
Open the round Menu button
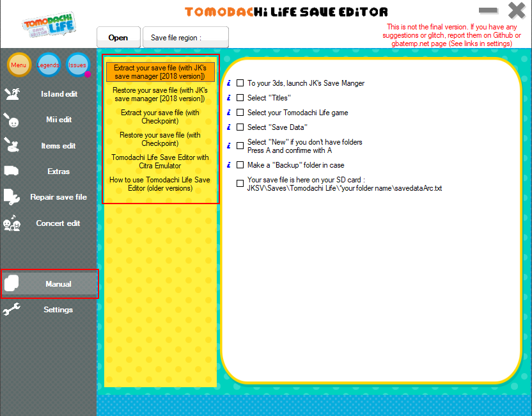click(x=19, y=65)
